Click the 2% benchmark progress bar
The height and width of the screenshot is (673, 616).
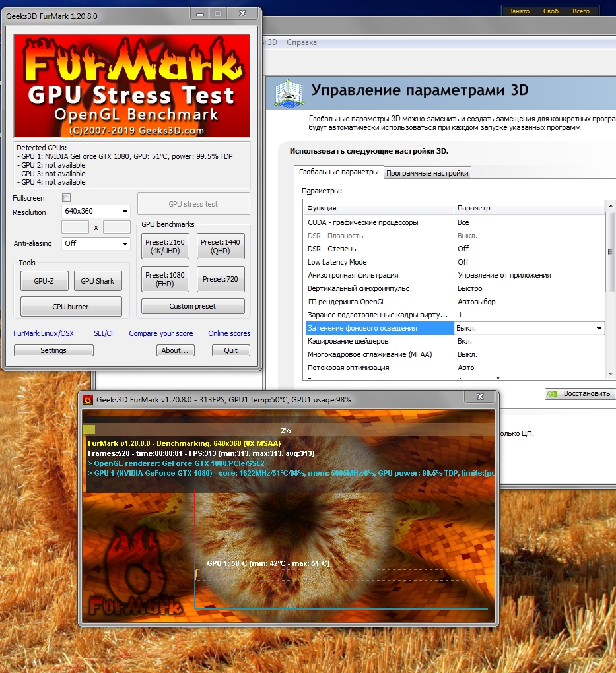(x=289, y=430)
